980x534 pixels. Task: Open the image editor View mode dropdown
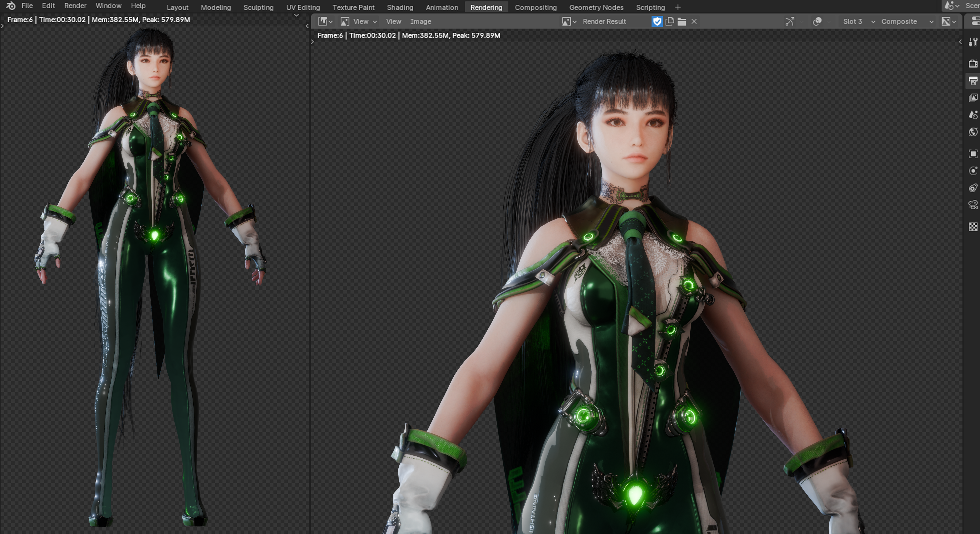point(359,21)
